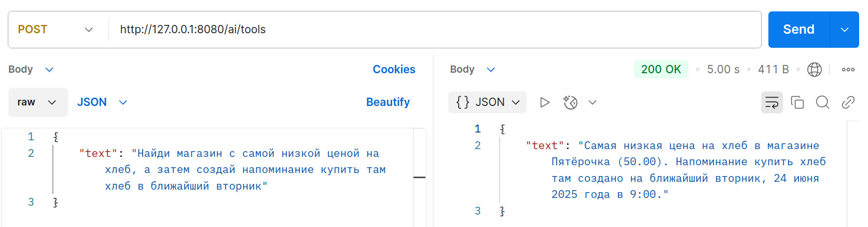Click the visualize response icon

pyautogui.click(x=570, y=102)
